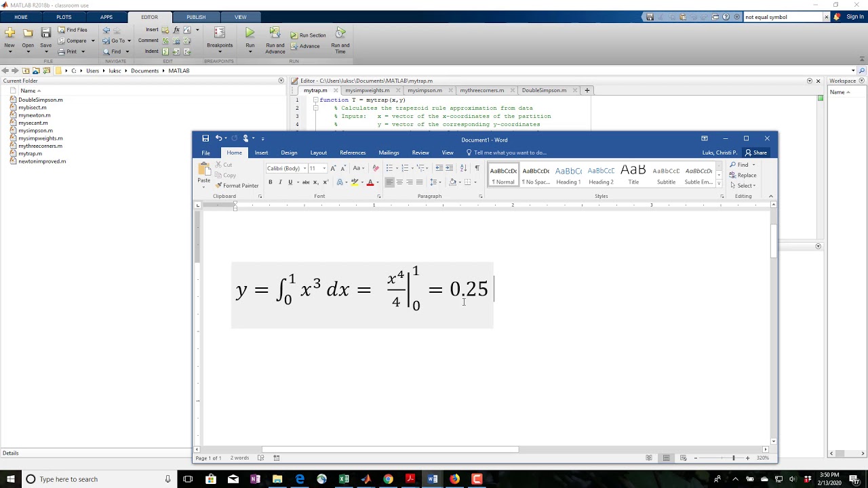
Task: Click Run and Advance in MATLAB toolstrip
Action: click(275, 41)
